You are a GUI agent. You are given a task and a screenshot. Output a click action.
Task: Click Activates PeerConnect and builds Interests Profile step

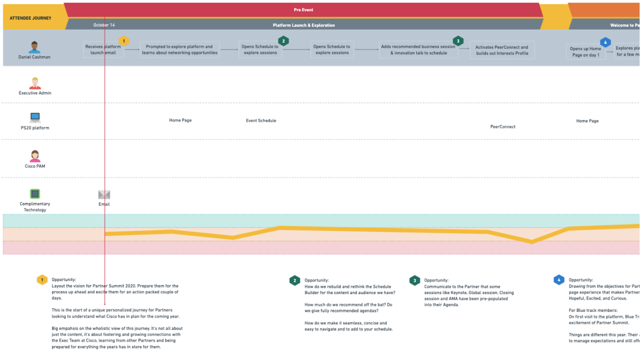click(x=502, y=50)
